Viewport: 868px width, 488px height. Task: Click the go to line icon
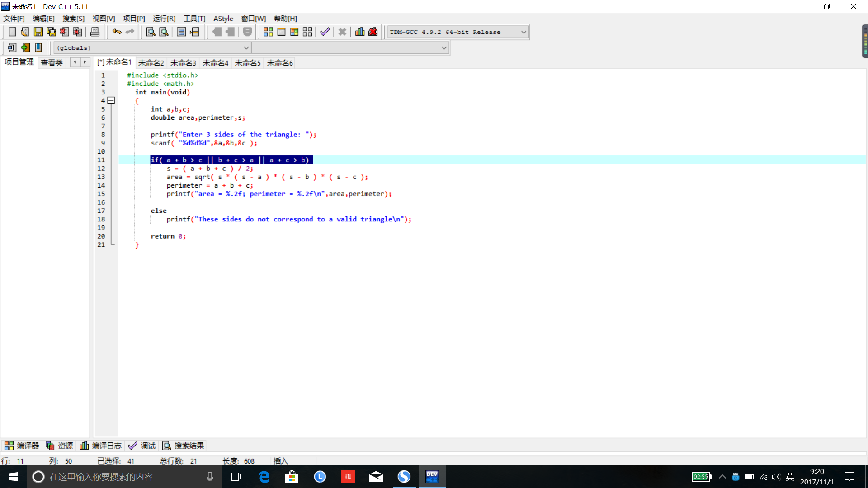[x=194, y=32]
